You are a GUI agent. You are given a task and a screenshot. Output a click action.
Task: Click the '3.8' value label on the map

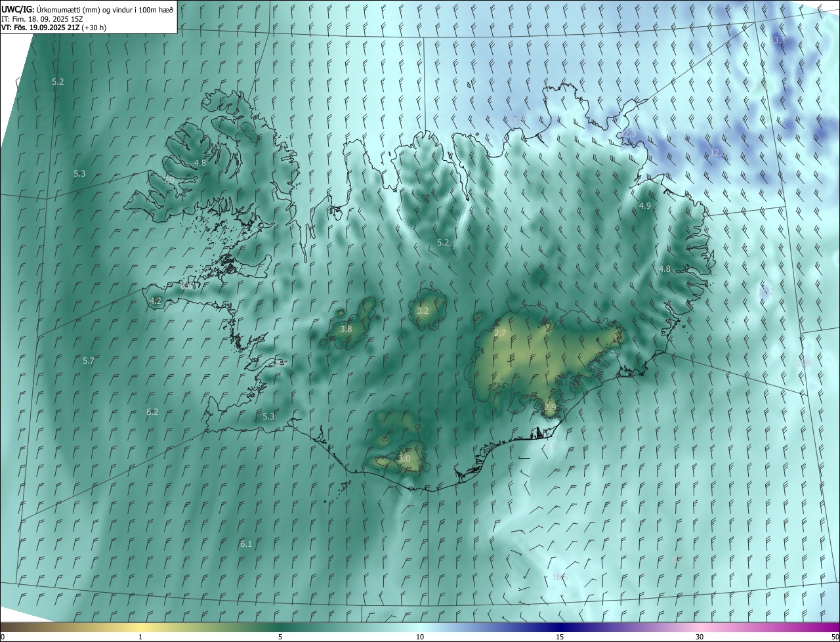click(346, 329)
